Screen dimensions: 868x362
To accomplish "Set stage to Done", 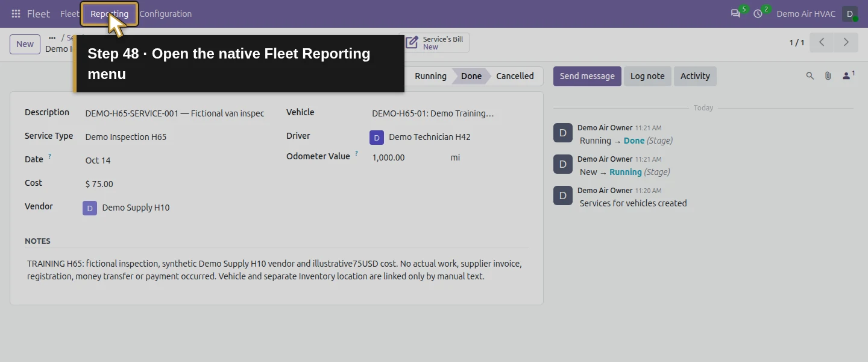I will [x=471, y=76].
